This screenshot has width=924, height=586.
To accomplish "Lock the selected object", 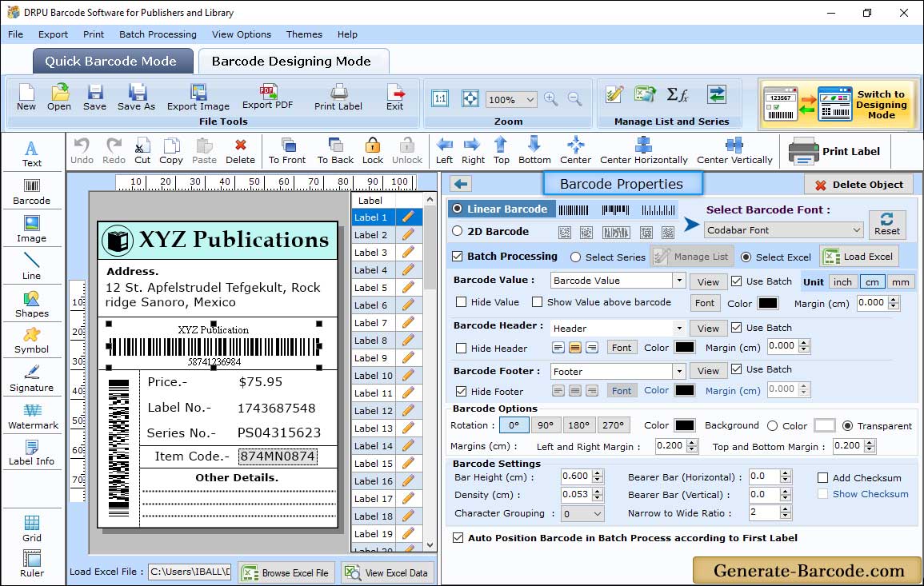I will (373, 151).
